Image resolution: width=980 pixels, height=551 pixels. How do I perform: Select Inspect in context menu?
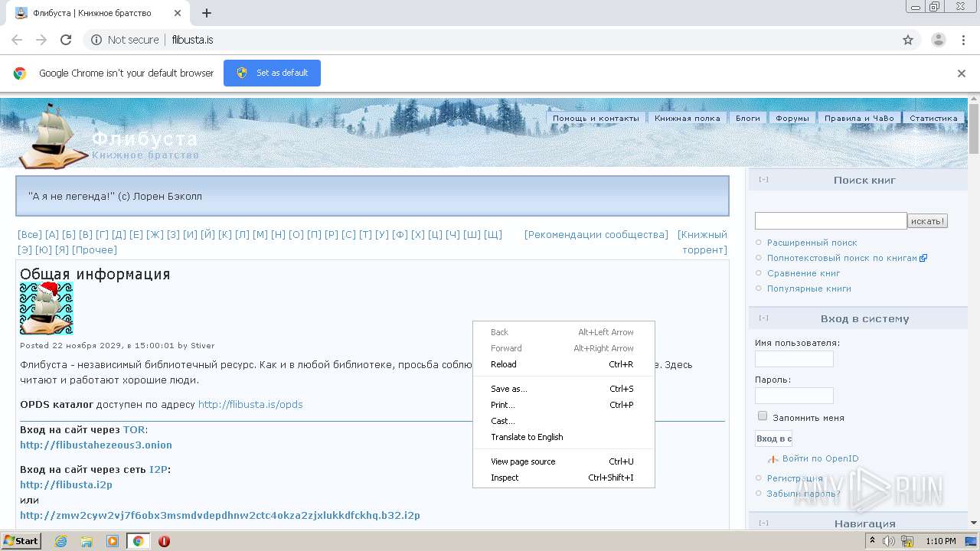click(x=563, y=478)
